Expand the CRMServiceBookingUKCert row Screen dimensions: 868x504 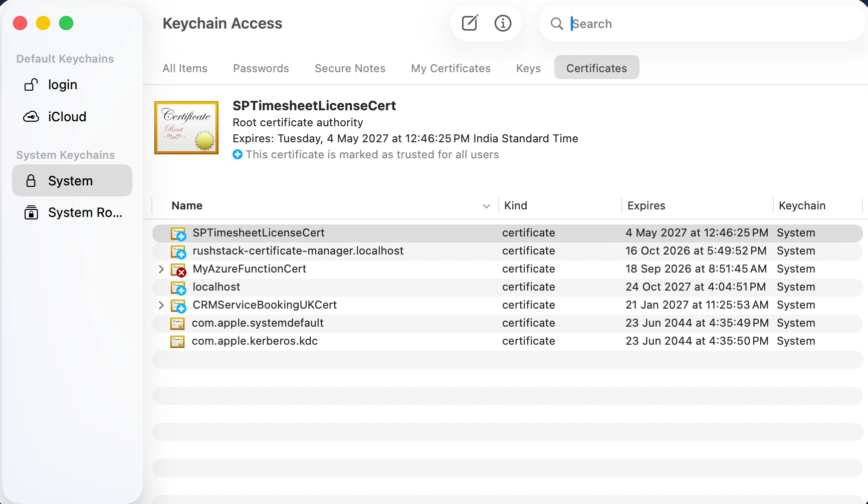tap(161, 305)
